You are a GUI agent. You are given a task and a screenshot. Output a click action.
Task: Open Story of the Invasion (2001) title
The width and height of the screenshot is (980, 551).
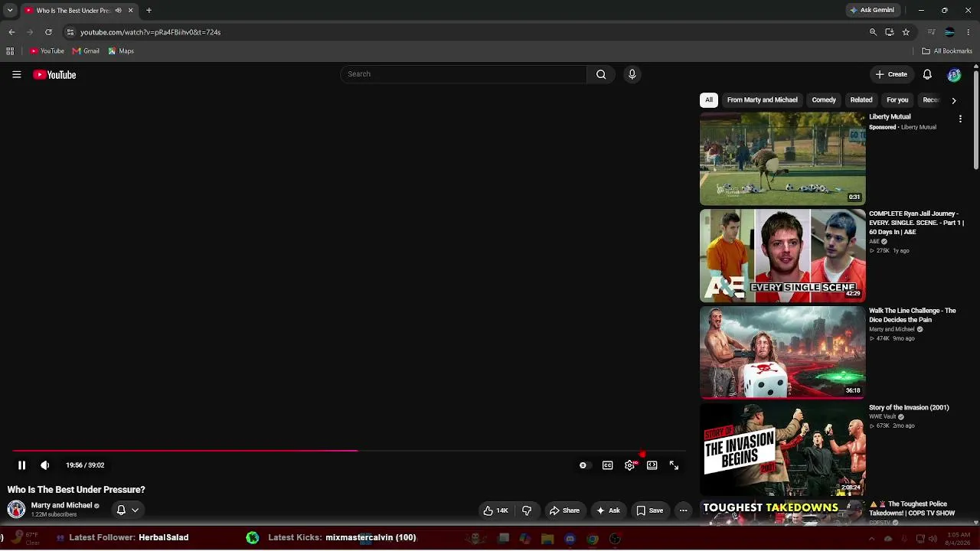coord(909,408)
